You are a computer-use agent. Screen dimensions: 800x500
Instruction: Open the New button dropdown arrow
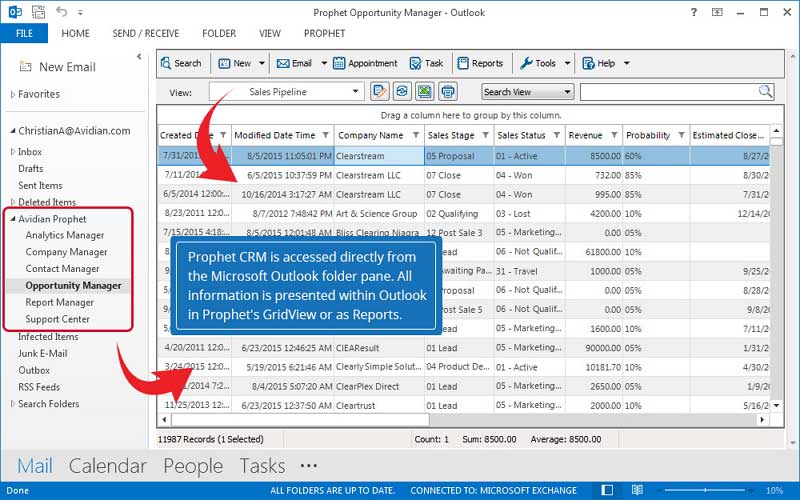point(262,63)
